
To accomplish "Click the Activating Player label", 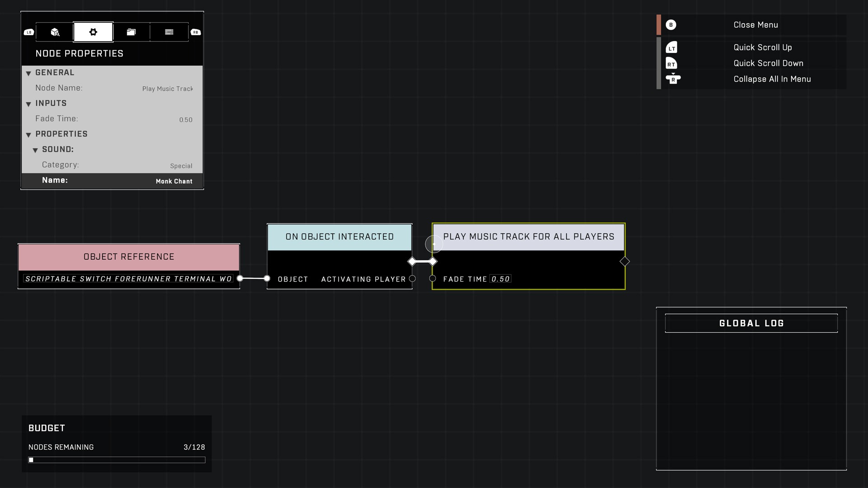I will 363,279.
